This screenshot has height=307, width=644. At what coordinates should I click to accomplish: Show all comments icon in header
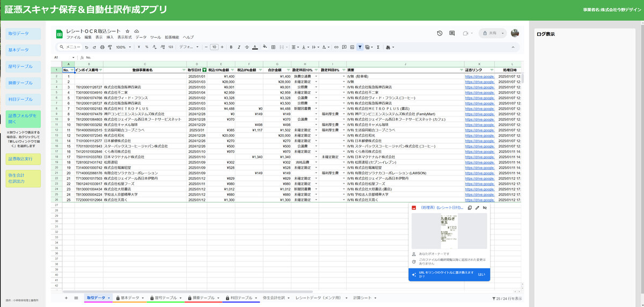(x=452, y=33)
